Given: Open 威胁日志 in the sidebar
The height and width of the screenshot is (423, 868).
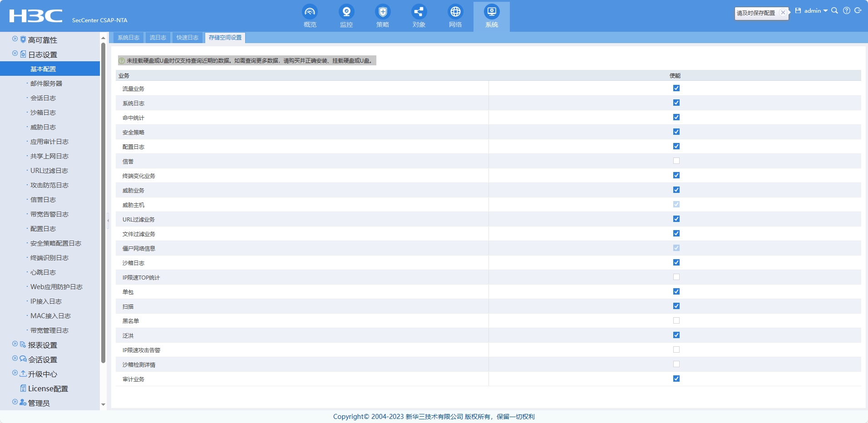Looking at the screenshot, I should click(x=43, y=127).
